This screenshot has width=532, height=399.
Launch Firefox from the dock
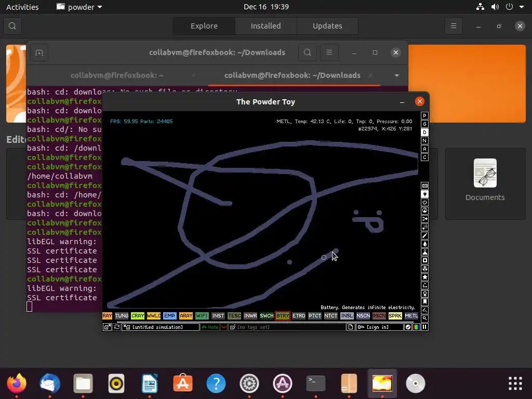[17, 383]
